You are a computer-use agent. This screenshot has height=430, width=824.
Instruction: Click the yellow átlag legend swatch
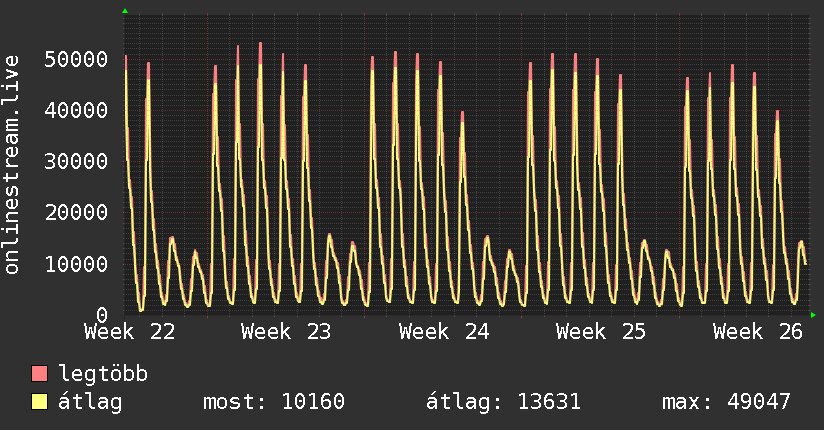[x=39, y=401]
